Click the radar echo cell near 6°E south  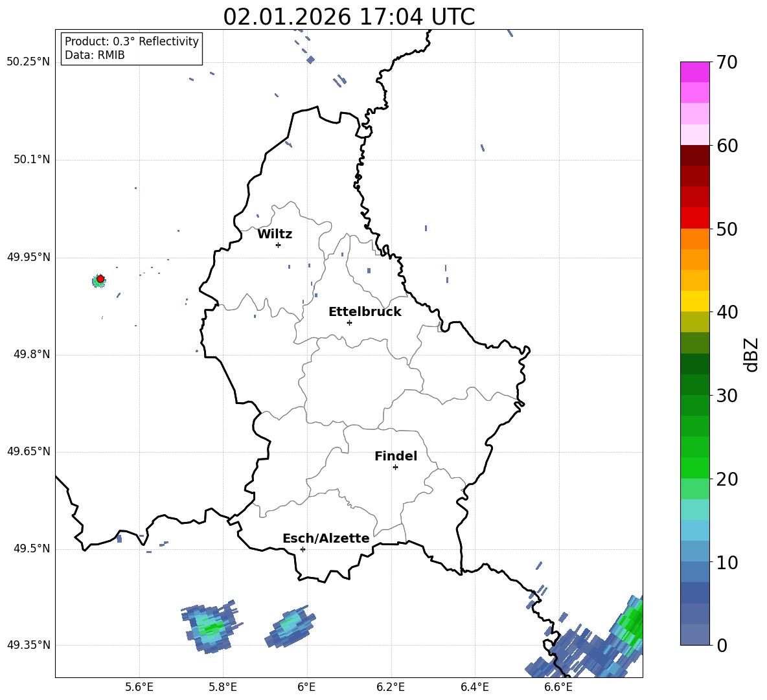[290, 626]
